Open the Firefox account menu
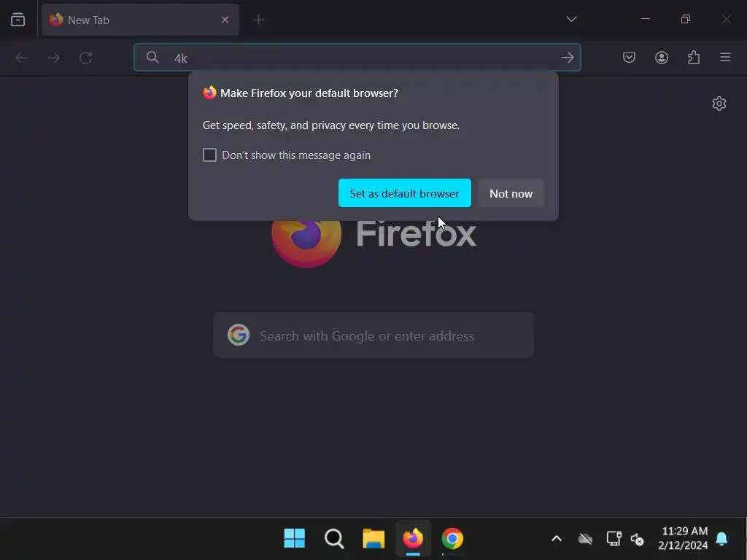Screen dimensions: 747x560 pos(661,58)
